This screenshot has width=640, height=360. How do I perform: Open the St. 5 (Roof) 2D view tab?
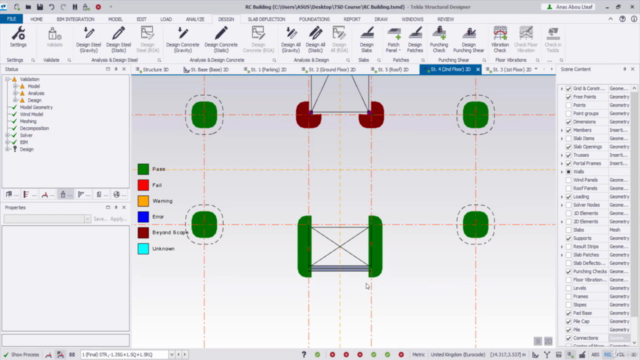(390, 69)
